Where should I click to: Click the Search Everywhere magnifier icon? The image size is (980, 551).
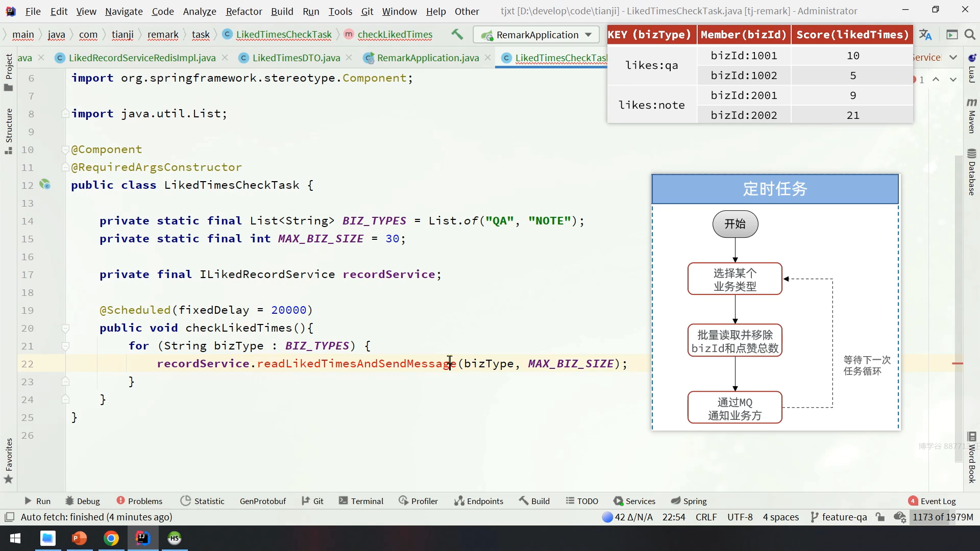pyautogui.click(x=970, y=35)
